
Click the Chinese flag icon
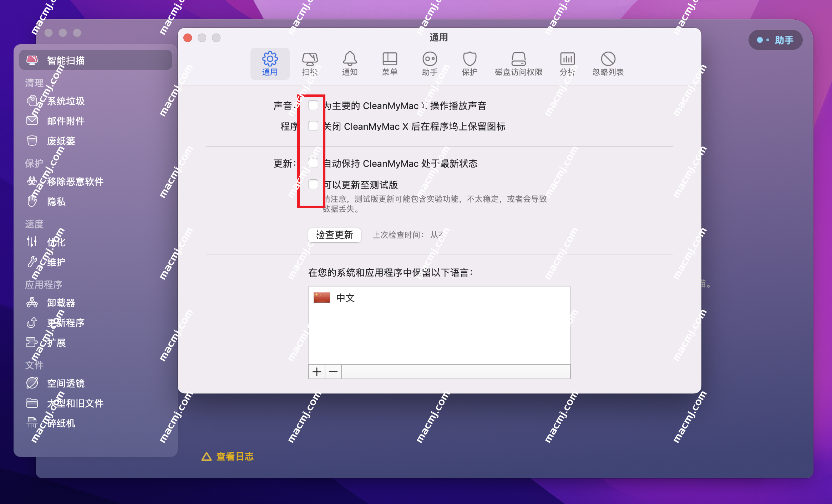tap(322, 297)
